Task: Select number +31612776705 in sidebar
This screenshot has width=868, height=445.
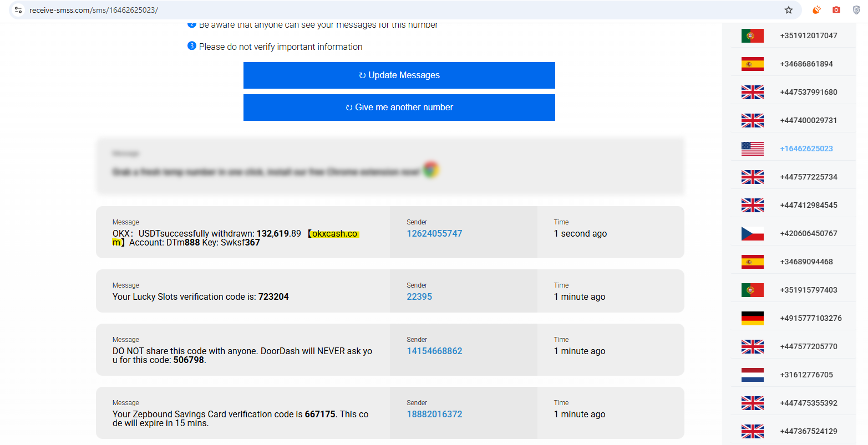Action: (806, 375)
